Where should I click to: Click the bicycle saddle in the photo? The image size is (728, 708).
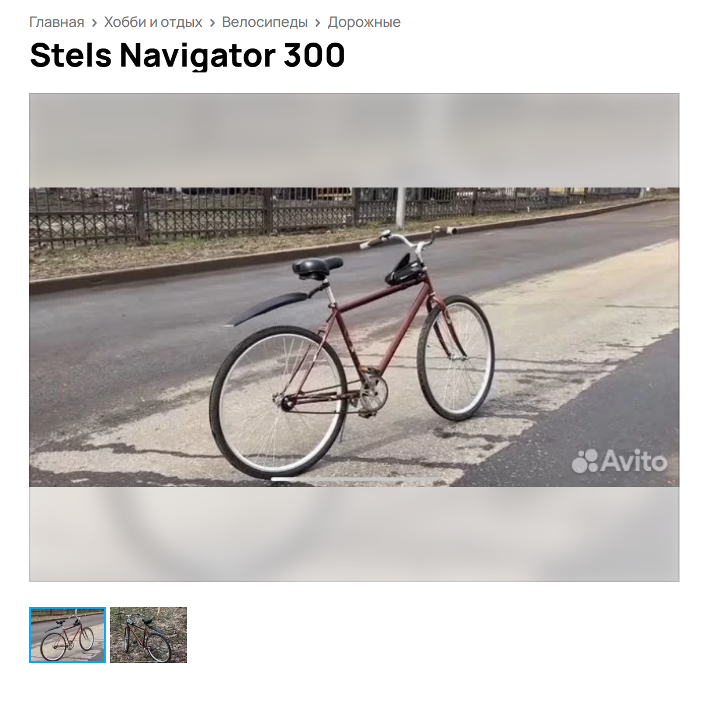coord(317,266)
